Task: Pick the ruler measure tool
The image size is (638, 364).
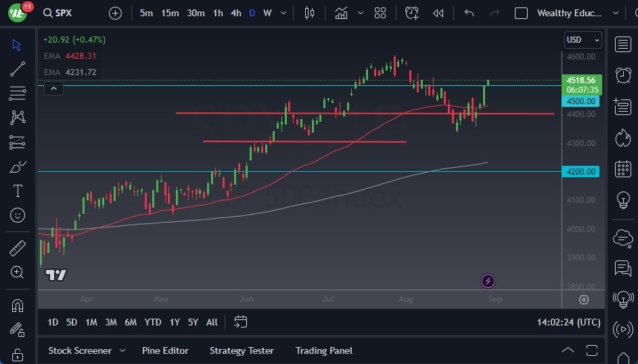Action: [17, 248]
